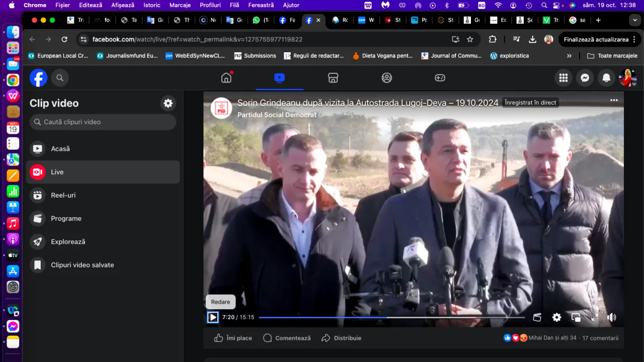Click the Caută clipuri video search field
Image resolution: width=644 pixels, height=362 pixels.
[103, 122]
